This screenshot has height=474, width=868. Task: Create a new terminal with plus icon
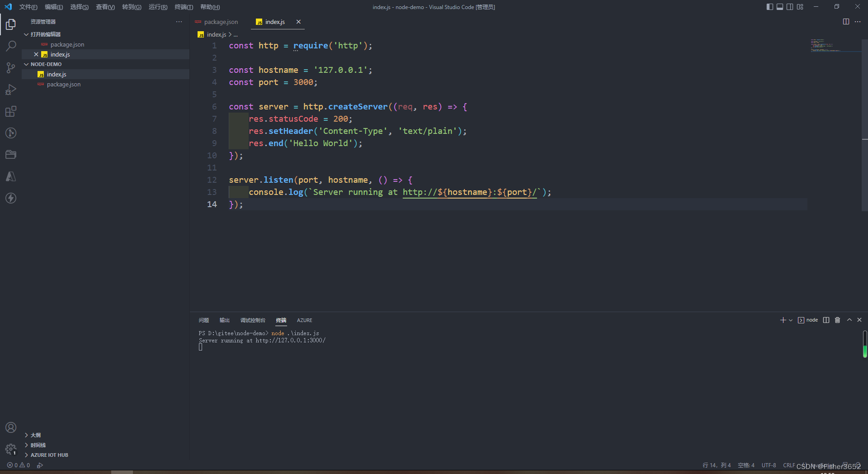click(x=783, y=320)
